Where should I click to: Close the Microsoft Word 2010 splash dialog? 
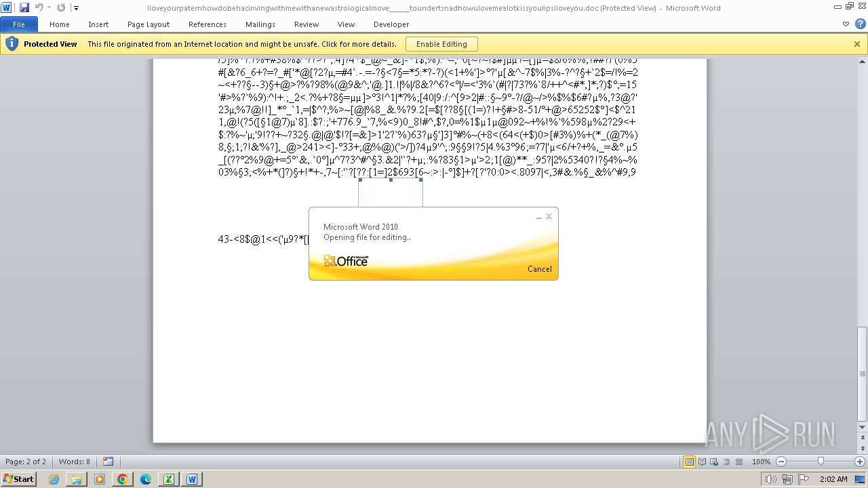tap(549, 217)
